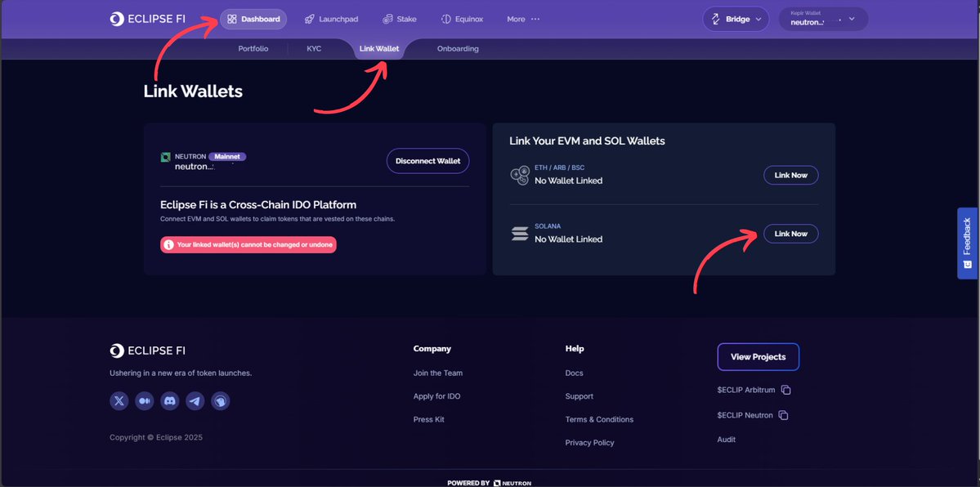
Task: Click the Mainnet badge
Action: pos(227,156)
